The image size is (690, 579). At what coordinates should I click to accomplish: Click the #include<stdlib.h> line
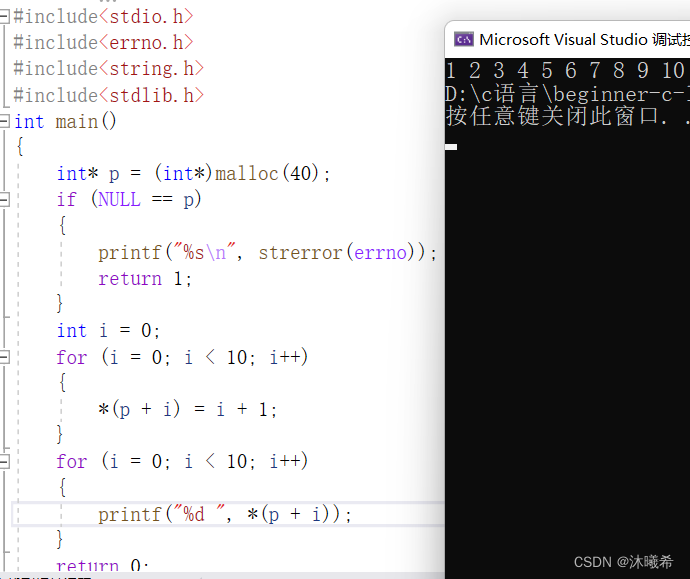point(109,95)
